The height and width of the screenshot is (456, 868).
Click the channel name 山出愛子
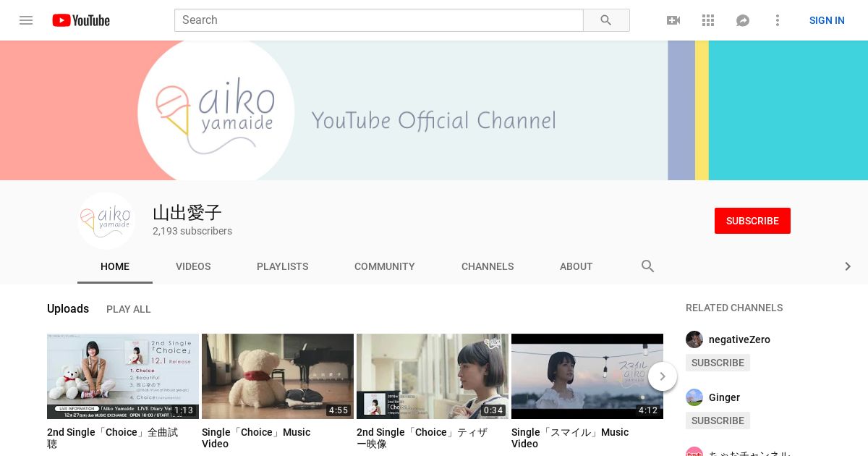click(x=187, y=213)
